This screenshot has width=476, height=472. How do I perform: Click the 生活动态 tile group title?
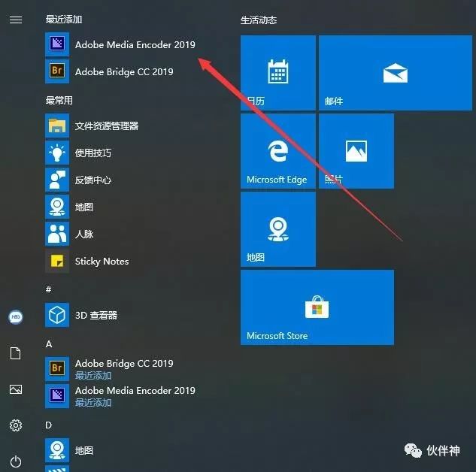click(259, 20)
